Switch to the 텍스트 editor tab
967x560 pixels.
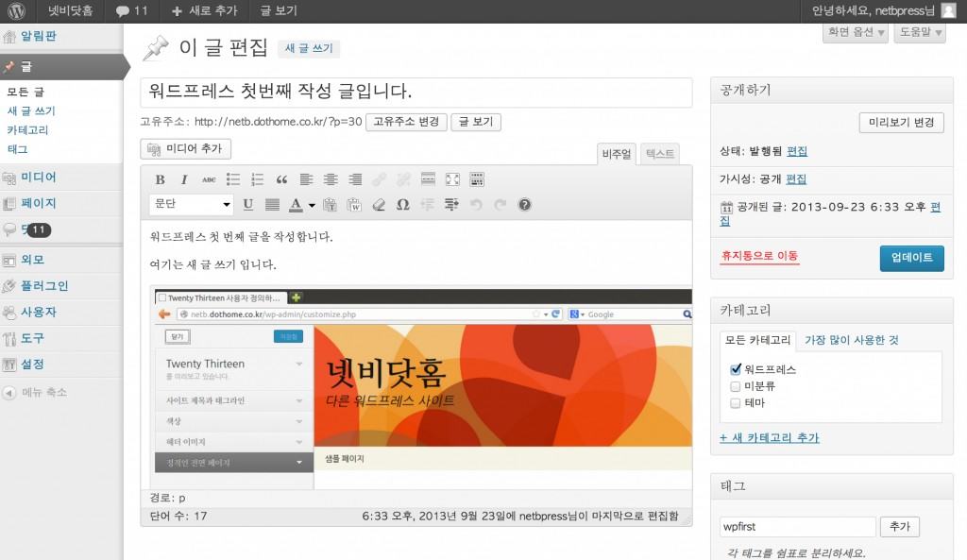coord(660,154)
